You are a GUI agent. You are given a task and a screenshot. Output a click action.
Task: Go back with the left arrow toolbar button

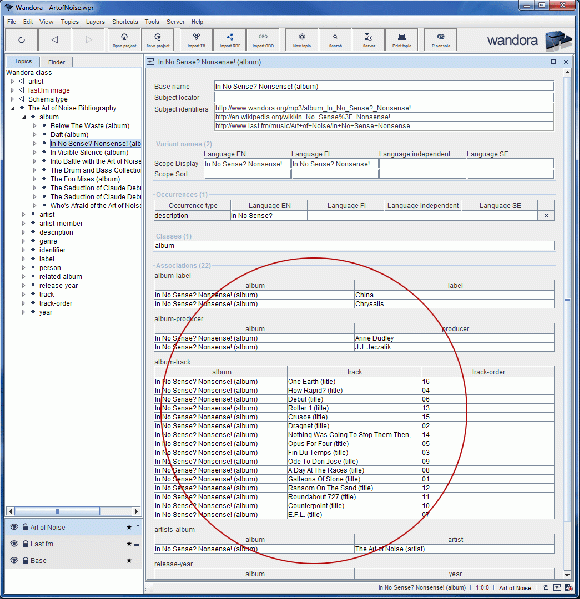pyautogui.click(x=55, y=40)
